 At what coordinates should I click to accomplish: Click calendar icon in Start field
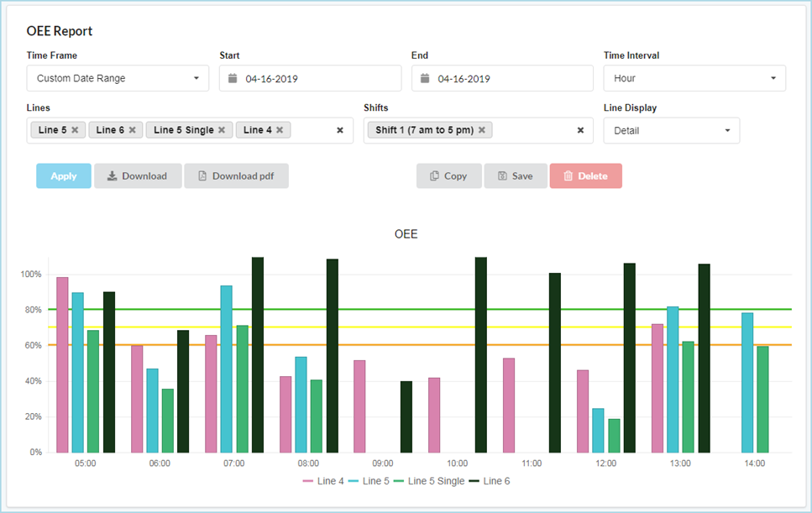point(233,79)
